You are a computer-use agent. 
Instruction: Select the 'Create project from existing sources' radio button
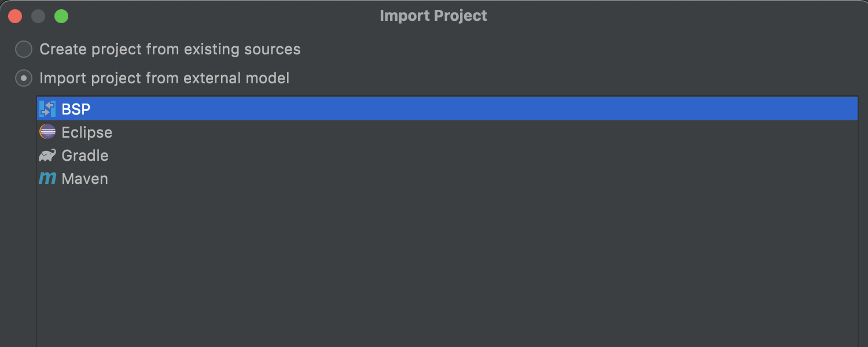click(x=24, y=49)
